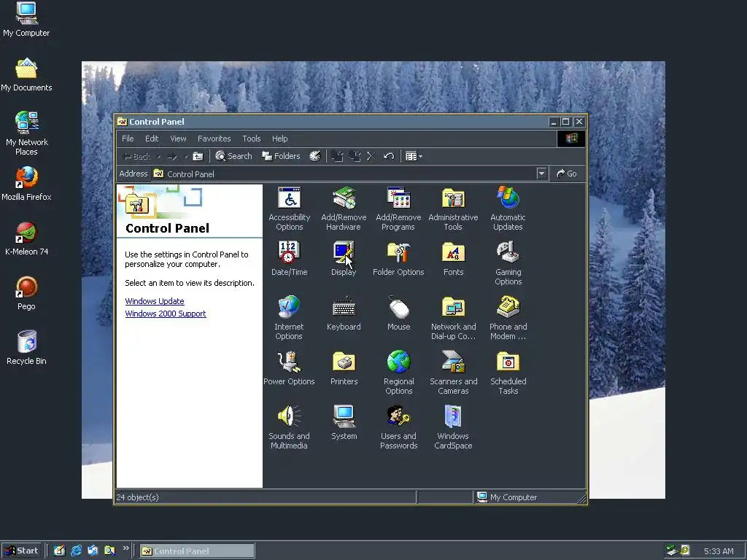747x560 pixels.
Task: Open the Tools menu
Action: (x=251, y=139)
